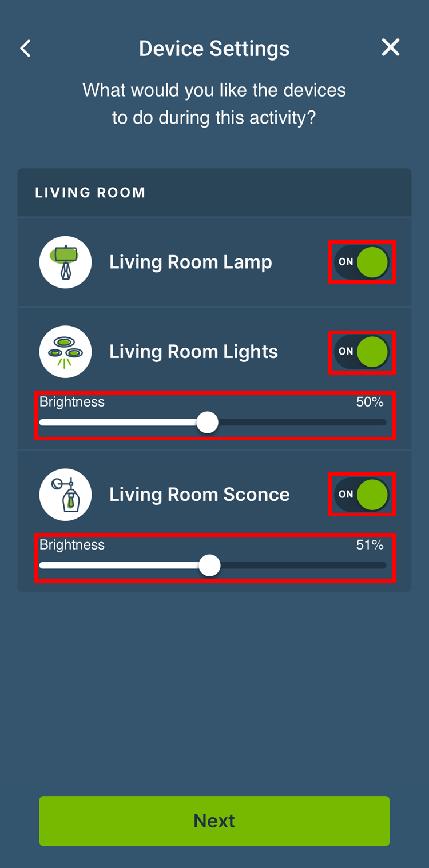Select the Living Room Sconce label
This screenshot has height=868, width=429.
click(199, 495)
